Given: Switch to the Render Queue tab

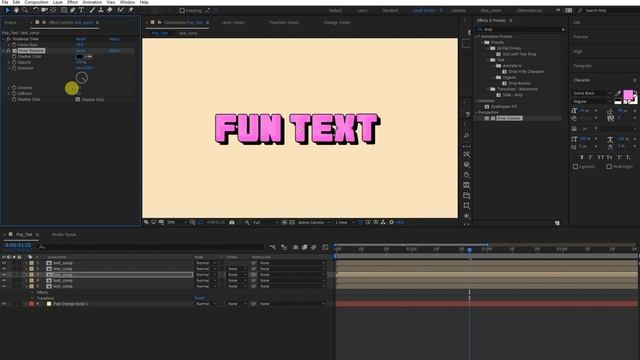Looking at the screenshot, I should 64,235.
